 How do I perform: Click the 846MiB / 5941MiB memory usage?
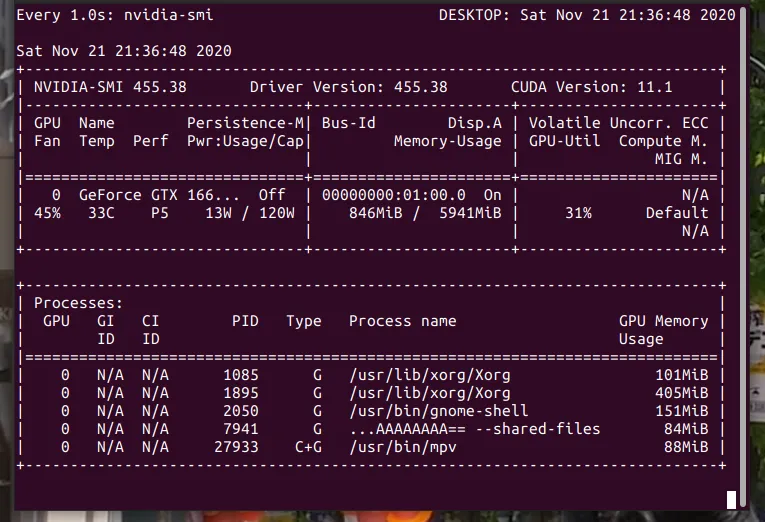tap(424, 213)
